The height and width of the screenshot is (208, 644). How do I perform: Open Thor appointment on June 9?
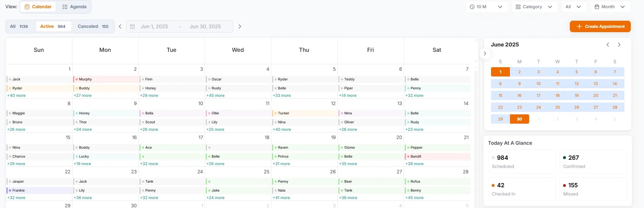pos(106,122)
